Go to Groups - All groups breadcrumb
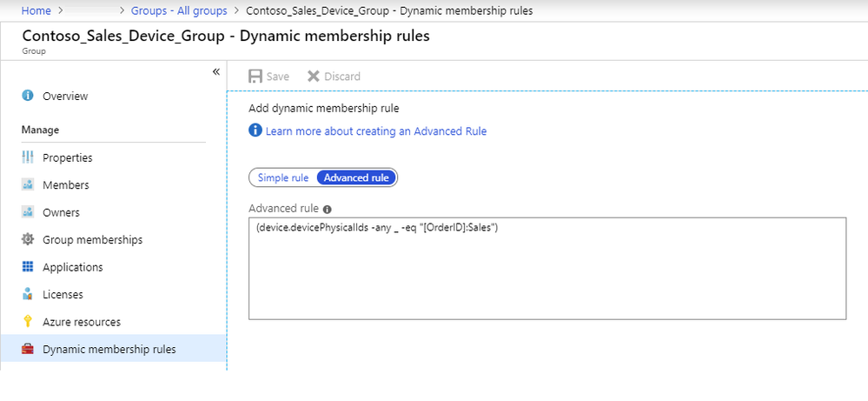Viewport: 868px width, 401px height. [x=179, y=10]
